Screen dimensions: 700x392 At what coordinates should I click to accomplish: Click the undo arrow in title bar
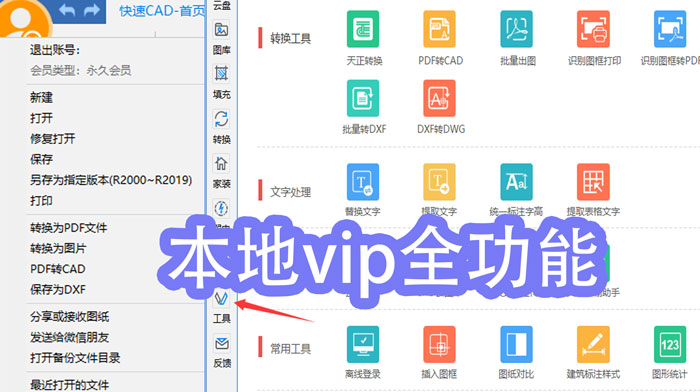pos(67,10)
